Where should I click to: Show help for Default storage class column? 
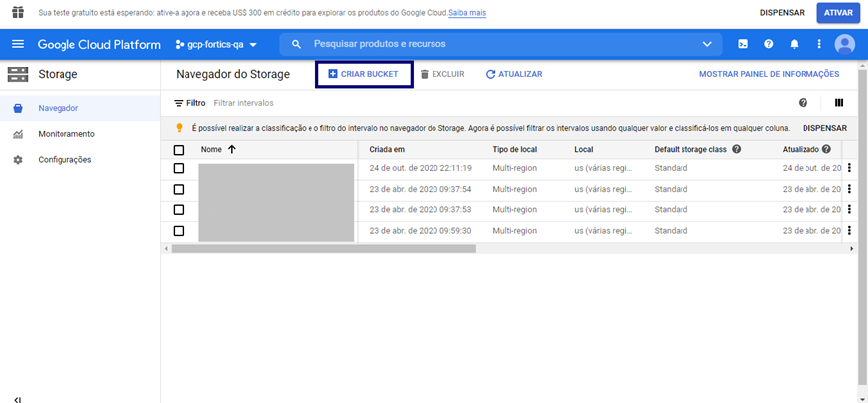[x=736, y=149]
